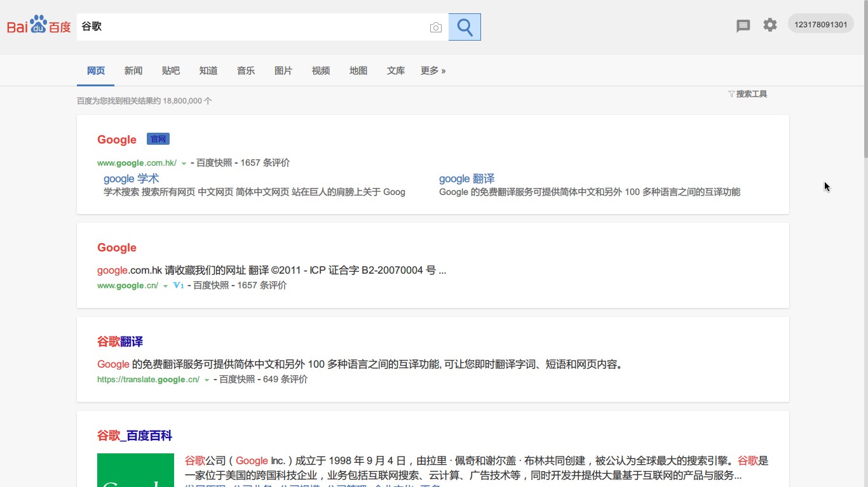
Task: Open the 视频 tab
Action: [321, 70]
